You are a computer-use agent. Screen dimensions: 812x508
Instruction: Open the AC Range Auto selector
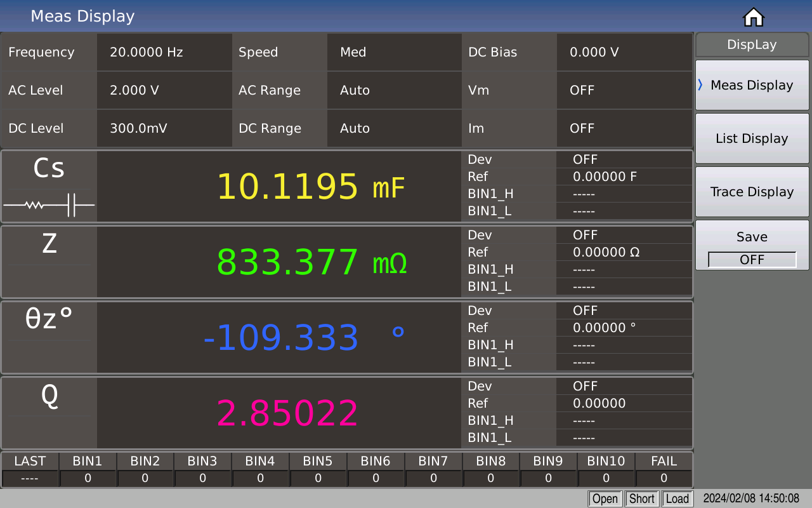pyautogui.click(x=393, y=90)
